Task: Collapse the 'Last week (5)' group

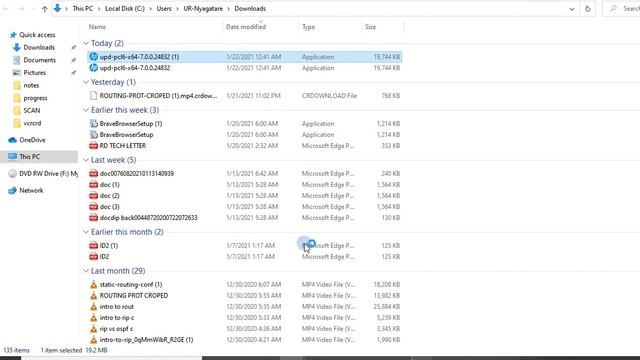Action: [86, 160]
